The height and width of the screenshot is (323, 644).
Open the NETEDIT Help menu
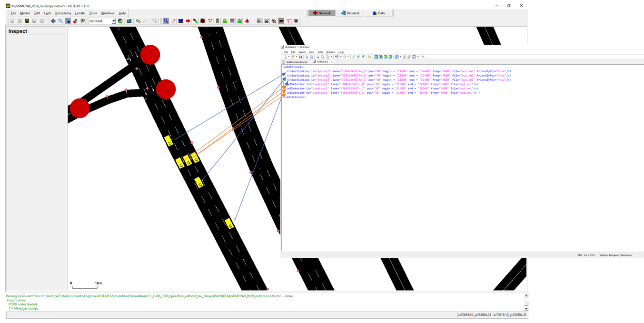(122, 13)
